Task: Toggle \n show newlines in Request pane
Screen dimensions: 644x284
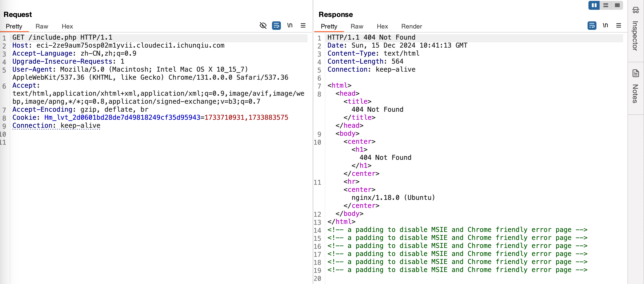Action: click(x=290, y=26)
